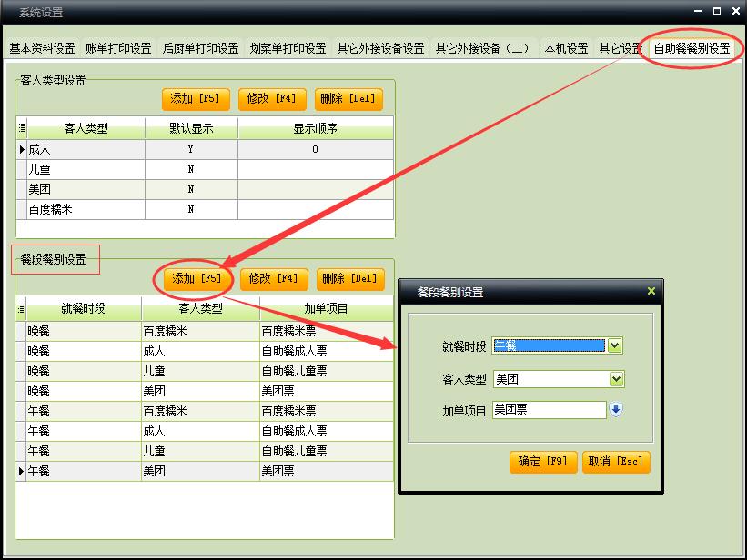Open the 基本资料设置 tab
The width and height of the screenshot is (747, 560).
[x=42, y=48]
